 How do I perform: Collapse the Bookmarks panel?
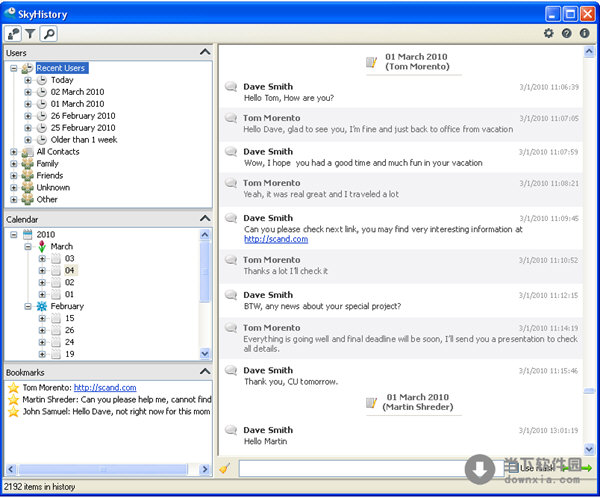(205, 372)
